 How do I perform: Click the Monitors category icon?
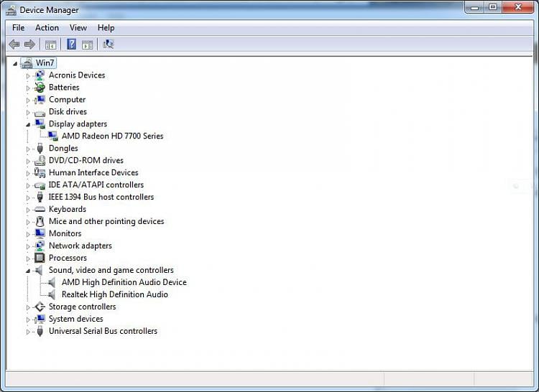point(40,233)
